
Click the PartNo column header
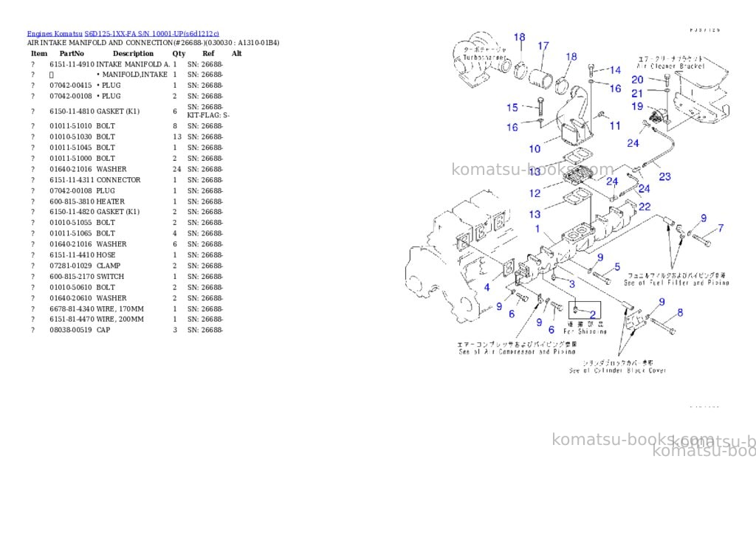pos(72,53)
